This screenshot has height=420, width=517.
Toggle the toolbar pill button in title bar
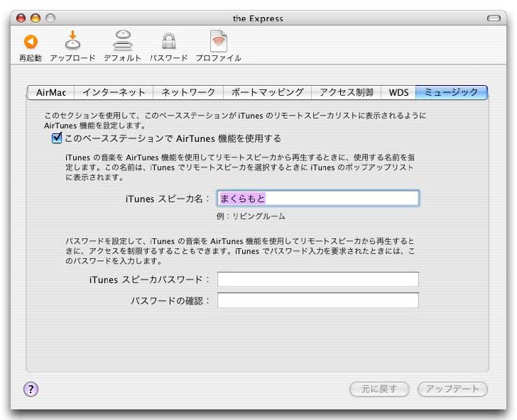coord(494,18)
